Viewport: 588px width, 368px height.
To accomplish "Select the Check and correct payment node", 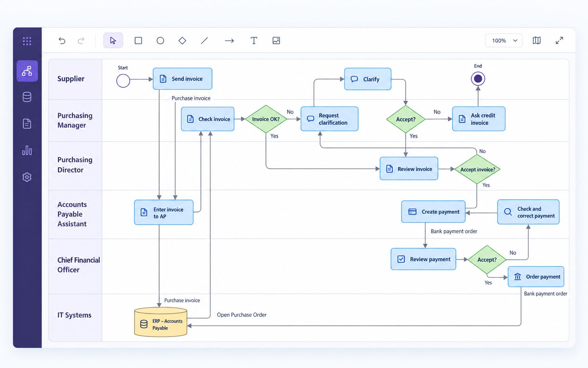I will pyautogui.click(x=528, y=212).
